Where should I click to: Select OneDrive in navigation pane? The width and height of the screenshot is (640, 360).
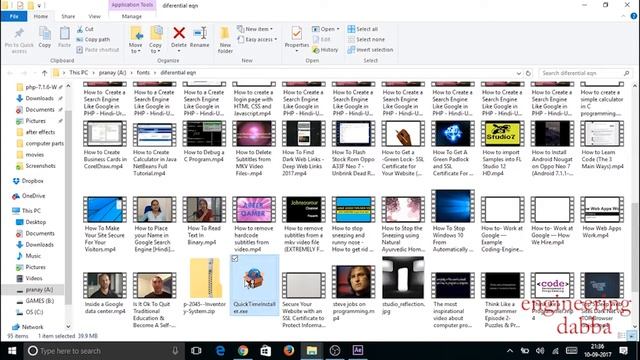click(x=33, y=196)
